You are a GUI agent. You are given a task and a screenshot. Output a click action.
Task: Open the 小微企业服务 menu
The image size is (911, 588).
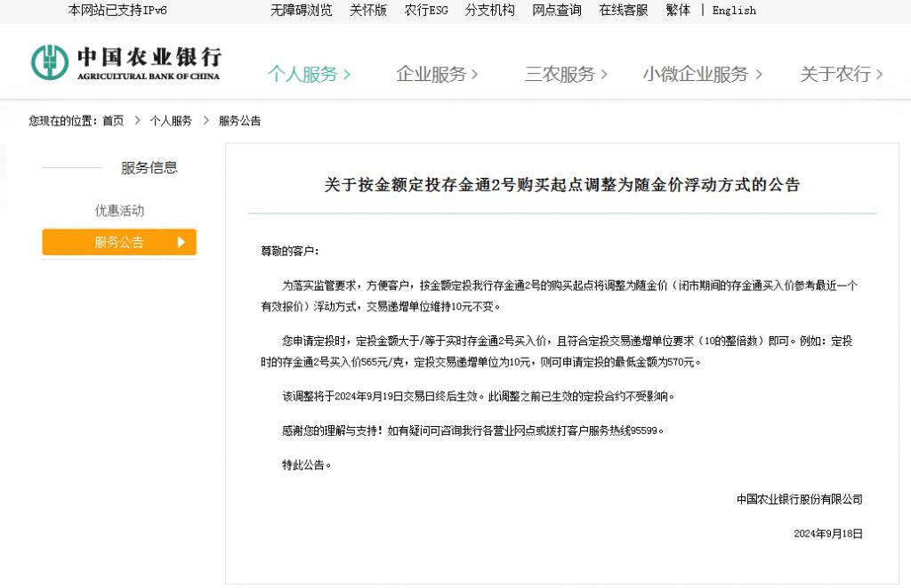point(702,75)
